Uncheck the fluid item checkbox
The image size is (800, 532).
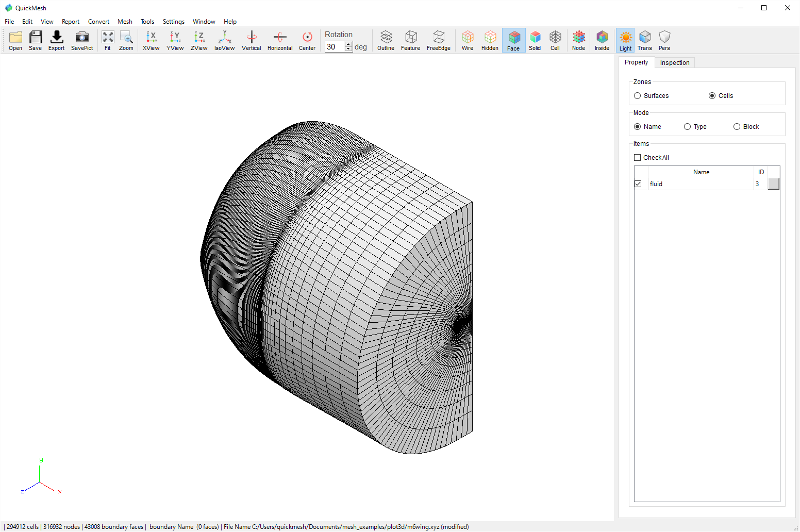point(638,184)
